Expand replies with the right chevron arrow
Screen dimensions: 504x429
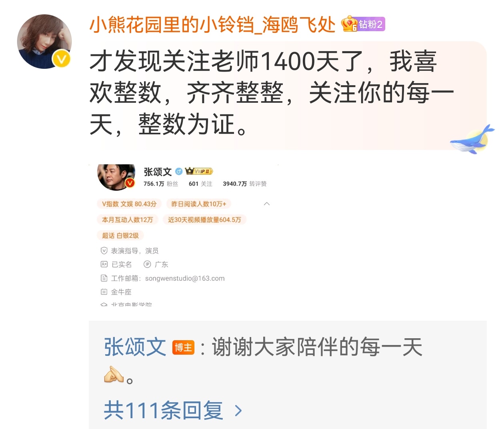(238, 411)
